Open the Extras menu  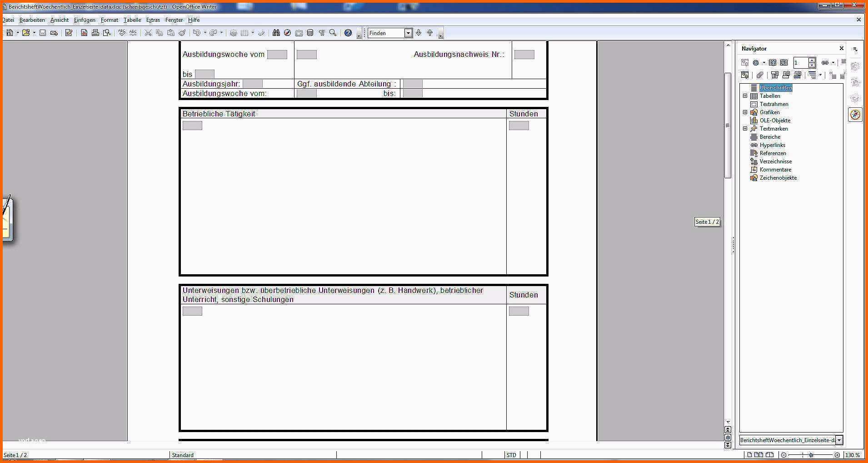pyautogui.click(x=153, y=20)
